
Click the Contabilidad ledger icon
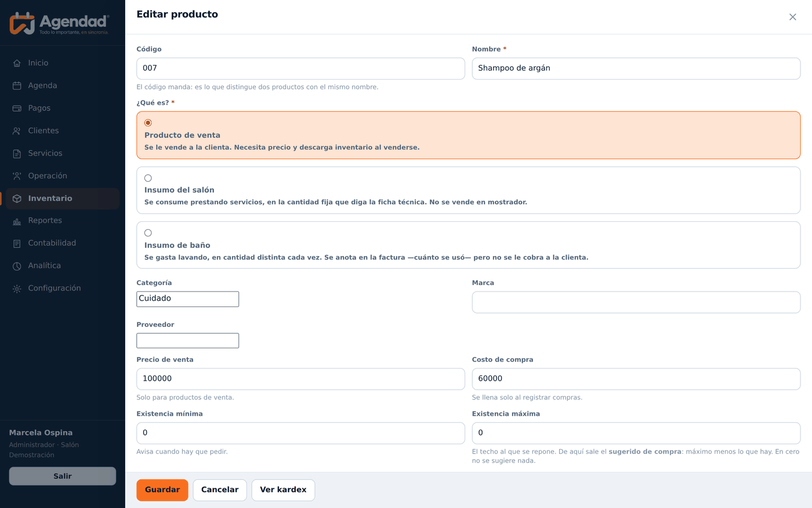(x=17, y=244)
